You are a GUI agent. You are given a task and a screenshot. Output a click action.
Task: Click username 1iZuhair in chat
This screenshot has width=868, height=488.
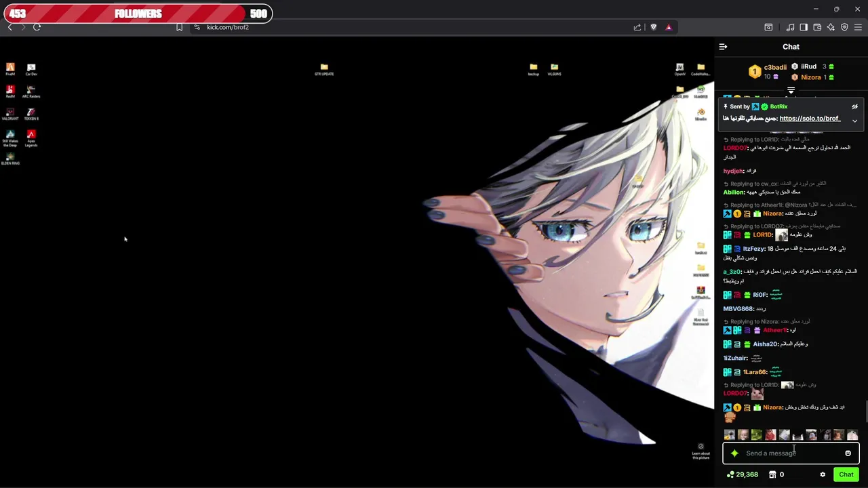click(735, 358)
